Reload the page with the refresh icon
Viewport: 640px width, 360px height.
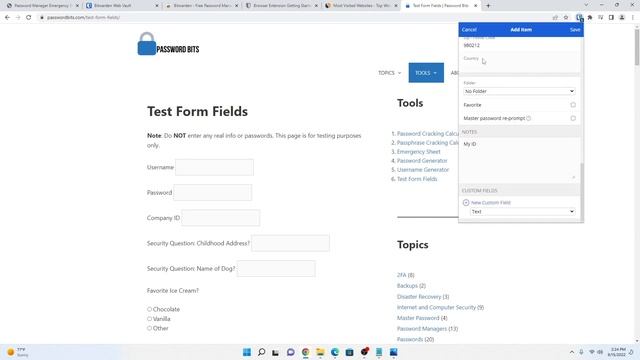pos(29,18)
